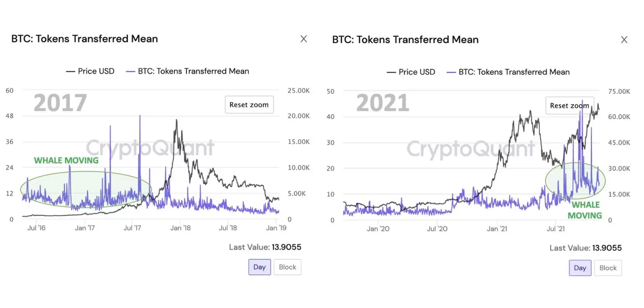
Task: Toggle Price USD series in right legend
Action: tap(417, 72)
